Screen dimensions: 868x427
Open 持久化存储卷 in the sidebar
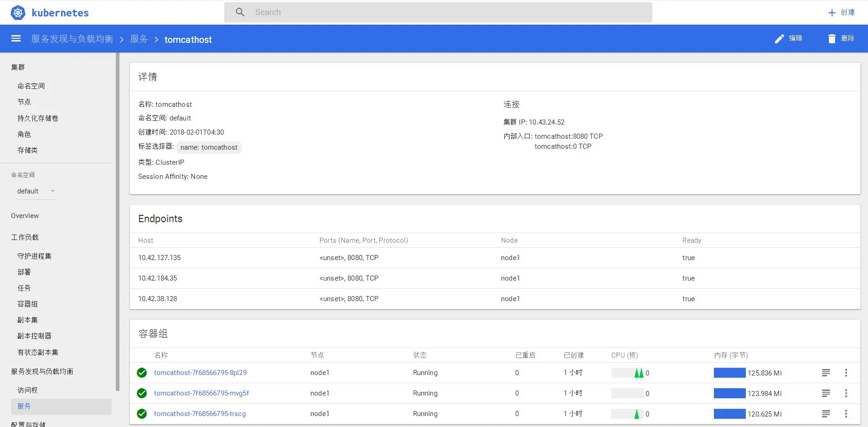click(38, 118)
